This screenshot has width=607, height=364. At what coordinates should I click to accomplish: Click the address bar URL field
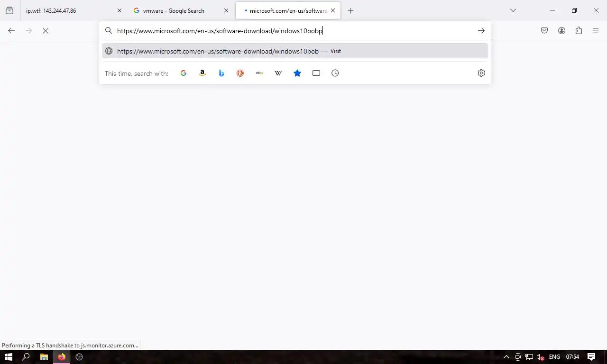tap(294, 31)
